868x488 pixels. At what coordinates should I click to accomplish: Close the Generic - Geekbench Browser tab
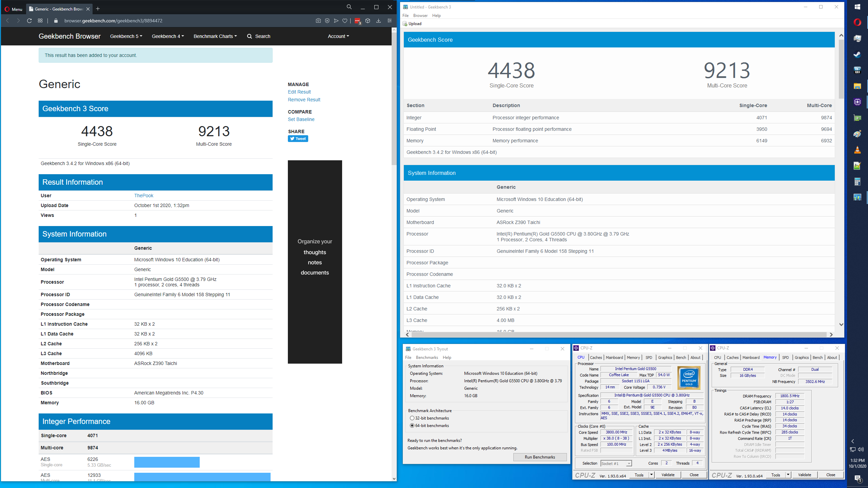click(88, 9)
